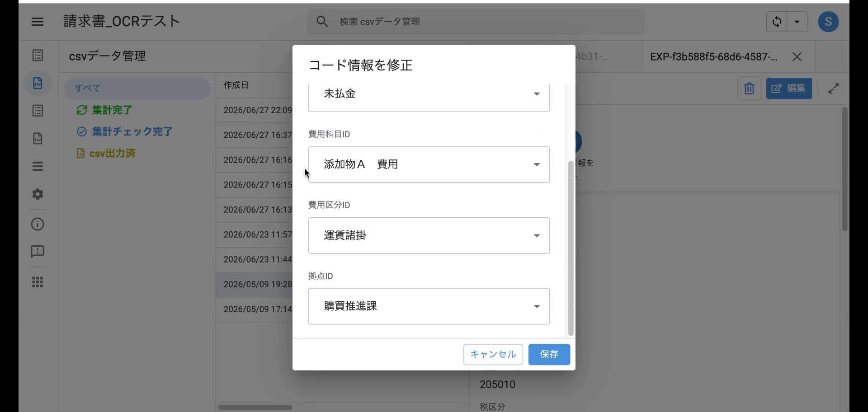
Task: Select the 集計チェック完了 filter
Action: pyautogui.click(x=125, y=132)
